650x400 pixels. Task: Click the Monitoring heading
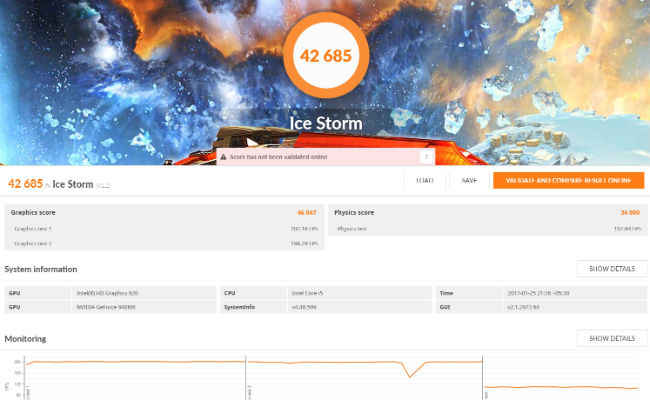point(25,339)
